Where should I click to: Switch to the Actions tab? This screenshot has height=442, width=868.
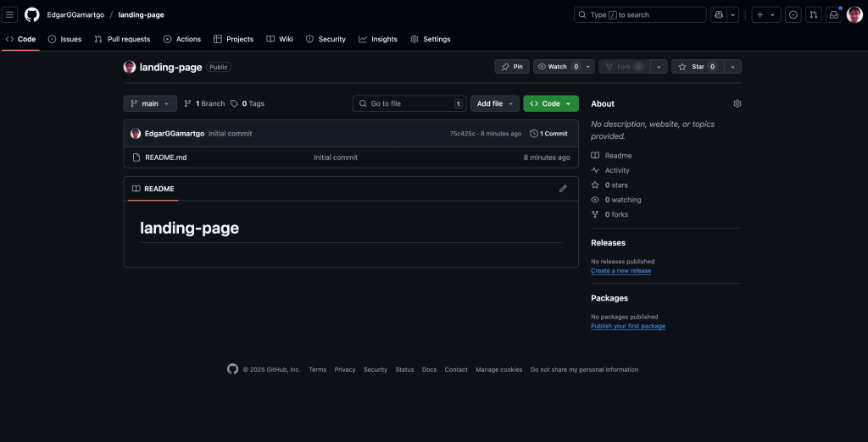click(182, 39)
